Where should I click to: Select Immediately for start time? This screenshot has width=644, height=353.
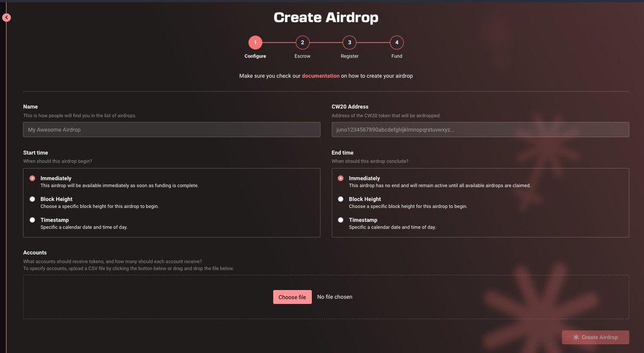point(32,178)
